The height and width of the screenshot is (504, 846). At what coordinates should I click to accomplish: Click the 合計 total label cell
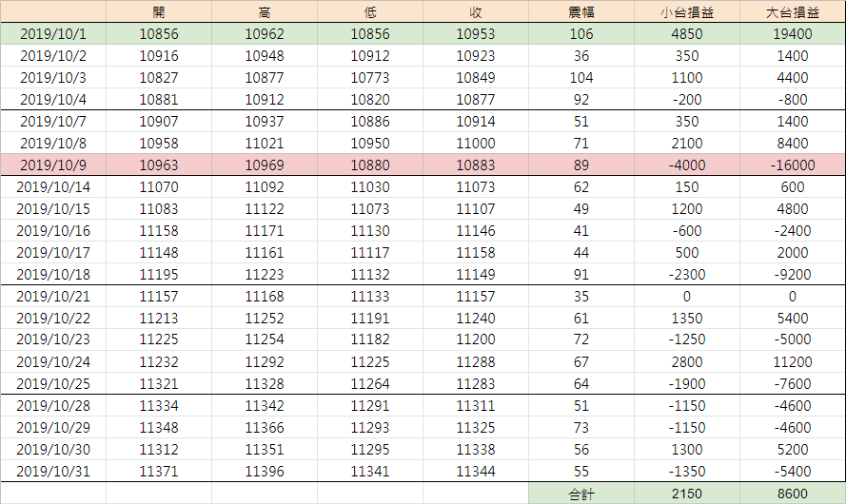pos(581,494)
